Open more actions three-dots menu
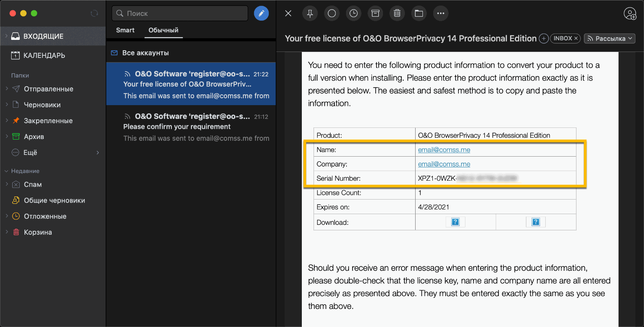 pos(440,13)
